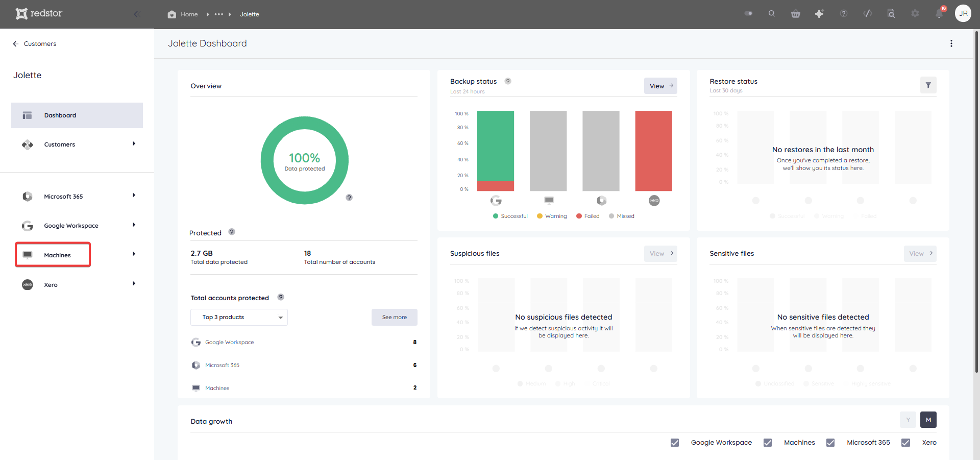Click the page vertical scrollbar
Screen dimensions: 980x460
click(976, 202)
